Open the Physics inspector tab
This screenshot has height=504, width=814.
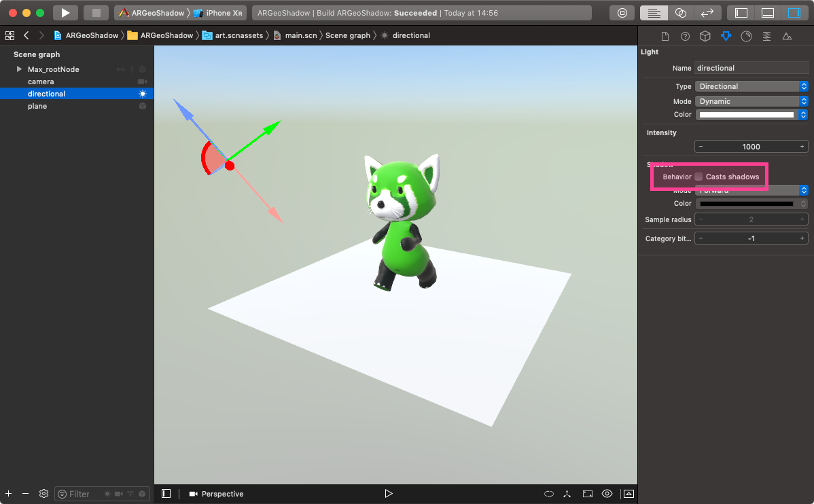[766, 36]
